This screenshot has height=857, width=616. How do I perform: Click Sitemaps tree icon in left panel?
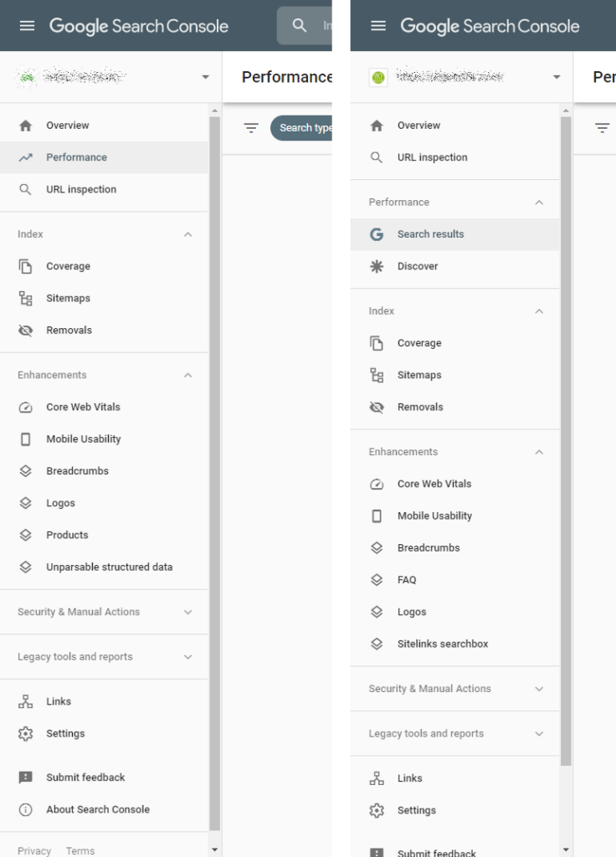click(26, 299)
